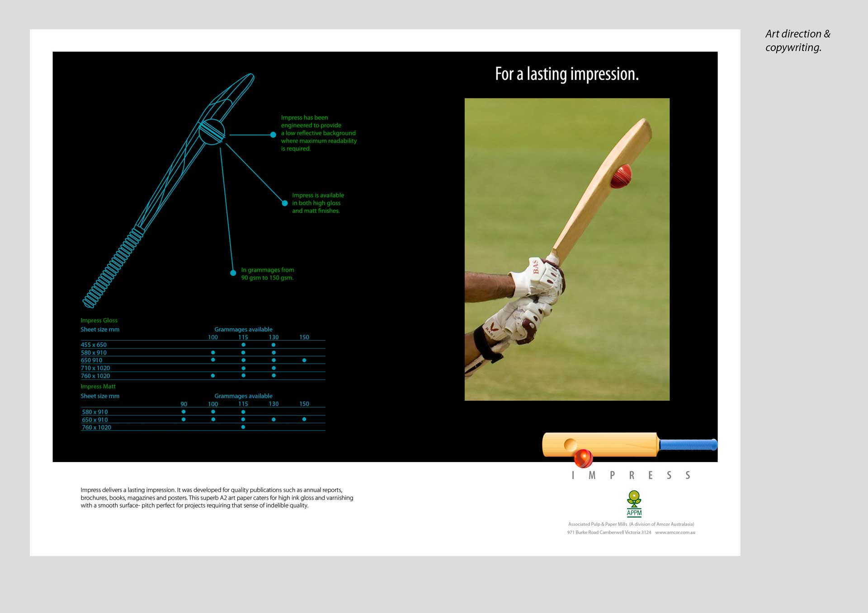The image size is (868, 613).
Task: Click '971 Burke Road Camberwell Victoria 3124' address
Action: click(609, 532)
